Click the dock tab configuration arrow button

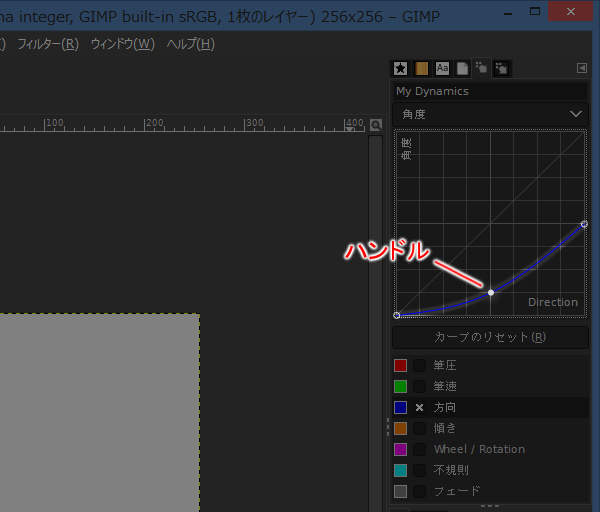[x=582, y=68]
